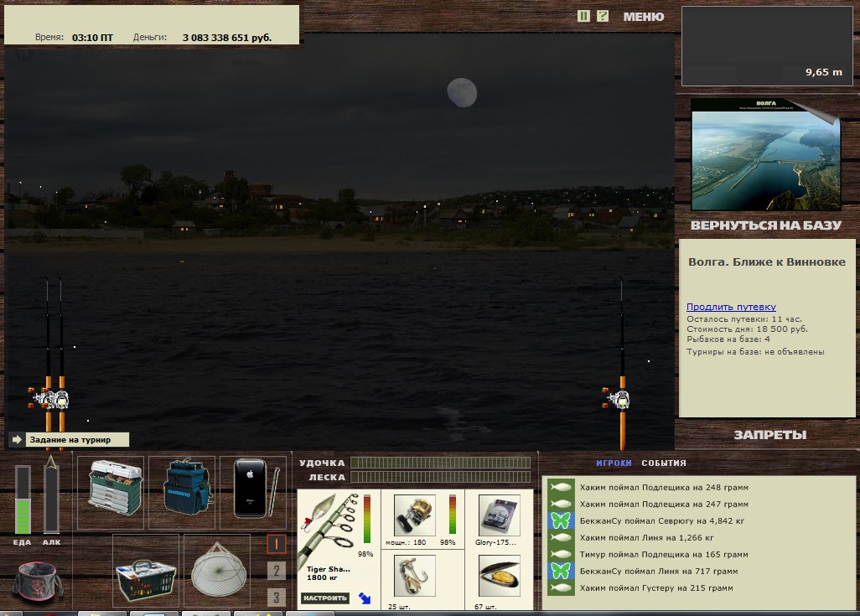Click the ЛЕСКА tension bar
This screenshot has height=616, width=860.
coord(440,477)
